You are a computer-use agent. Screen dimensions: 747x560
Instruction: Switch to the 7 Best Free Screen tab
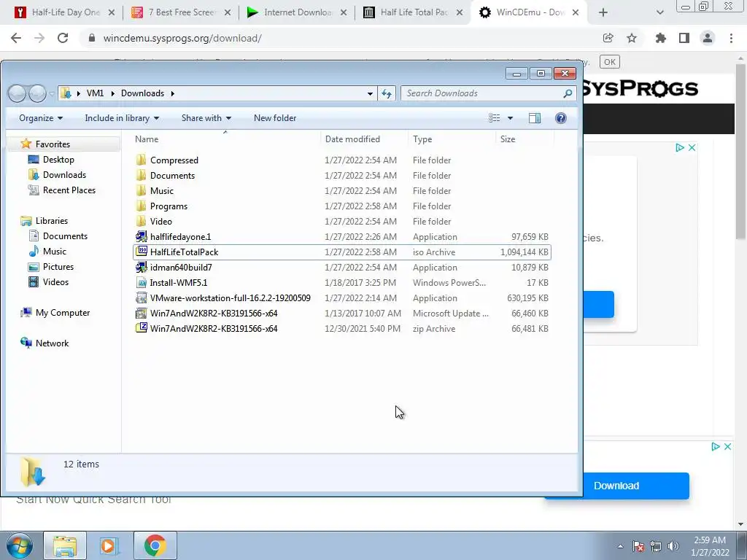(182, 12)
